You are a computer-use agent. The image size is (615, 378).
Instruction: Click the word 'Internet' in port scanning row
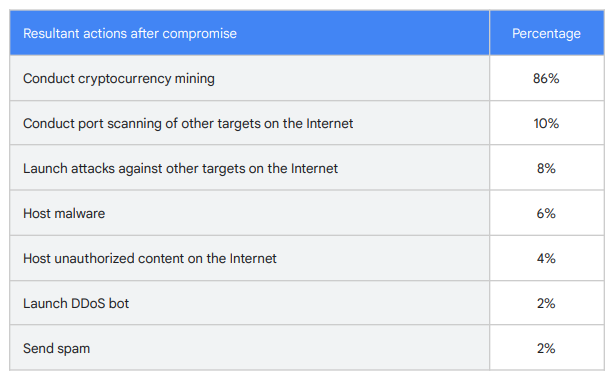pyautogui.click(x=329, y=123)
